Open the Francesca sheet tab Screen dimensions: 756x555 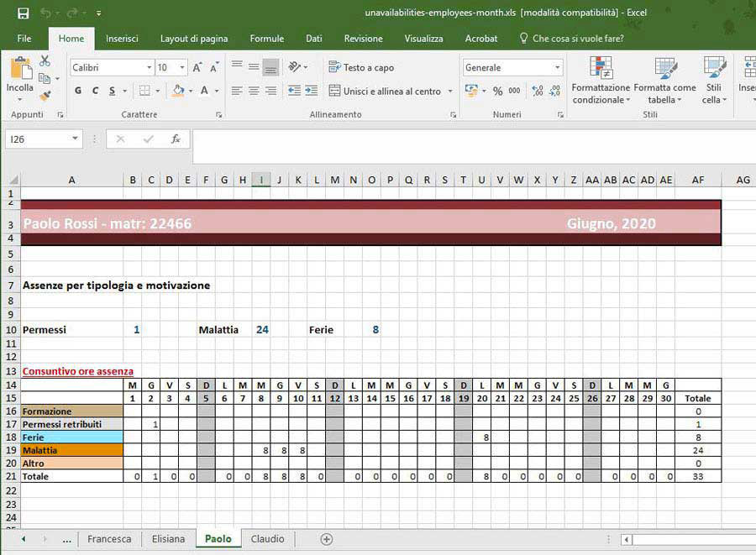109,539
